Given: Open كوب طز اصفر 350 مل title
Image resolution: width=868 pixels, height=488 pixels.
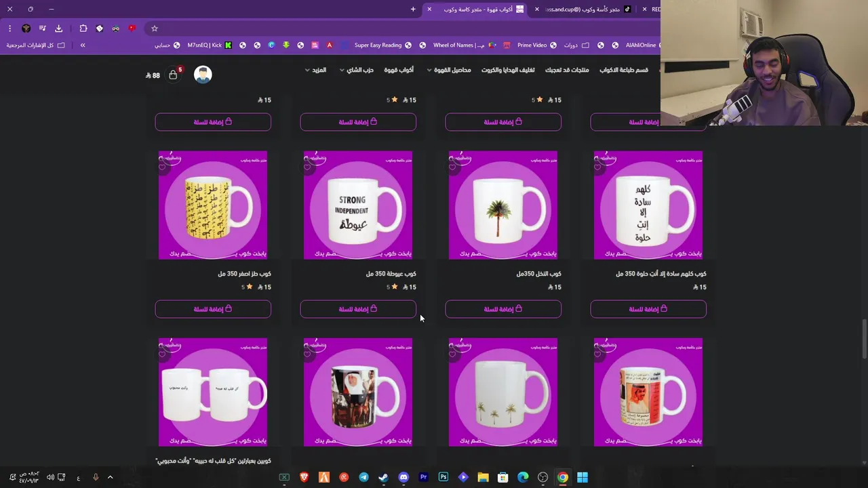Looking at the screenshot, I should tap(244, 274).
